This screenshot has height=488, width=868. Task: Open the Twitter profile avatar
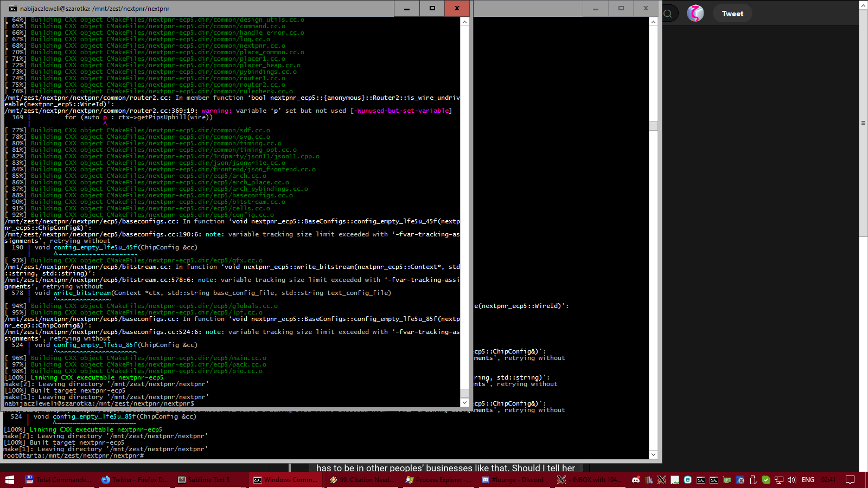(695, 14)
